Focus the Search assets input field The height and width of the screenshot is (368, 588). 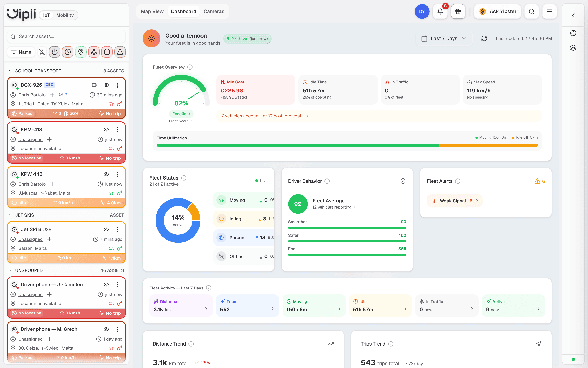pyautogui.click(x=66, y=37)
